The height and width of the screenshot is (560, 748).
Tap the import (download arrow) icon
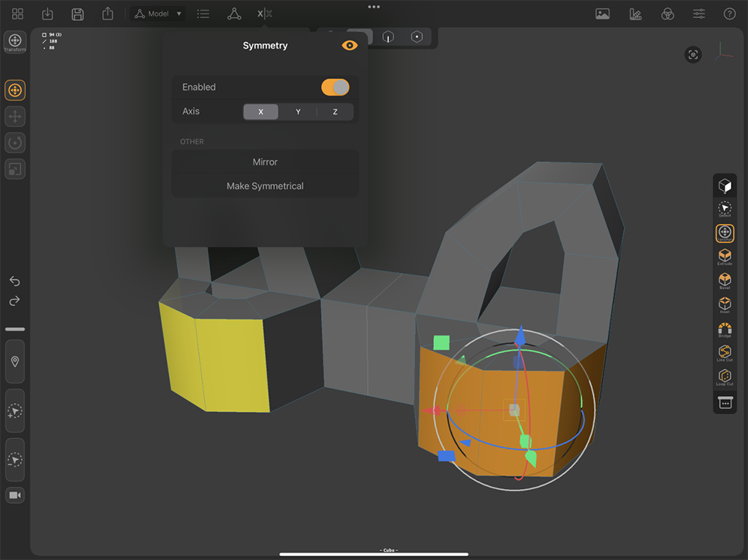pyautogui.click(x=48, y=14)
